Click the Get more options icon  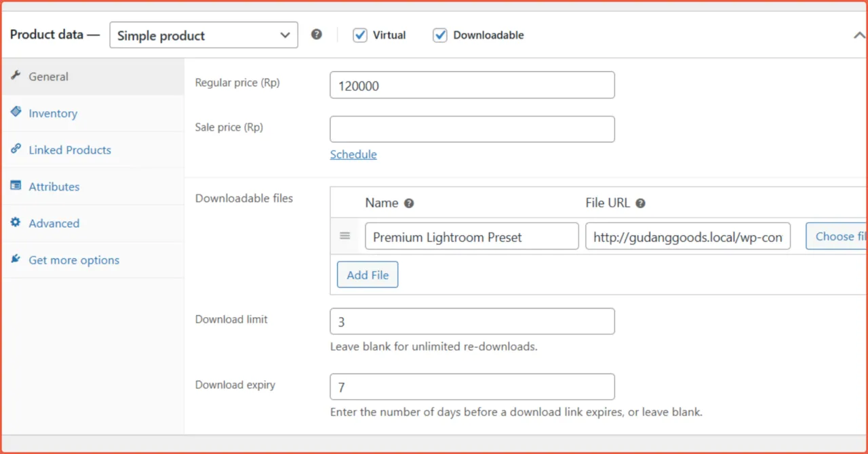tap(16, 259)
